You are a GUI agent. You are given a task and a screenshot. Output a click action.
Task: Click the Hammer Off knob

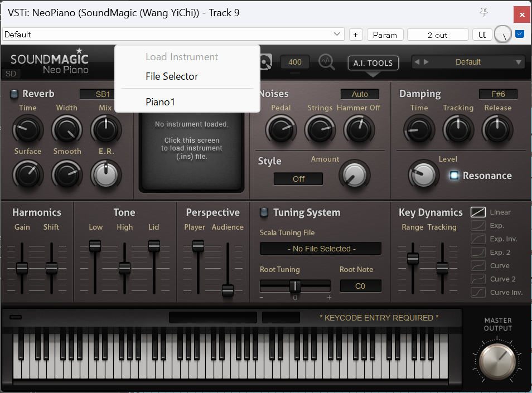(359, 129)
